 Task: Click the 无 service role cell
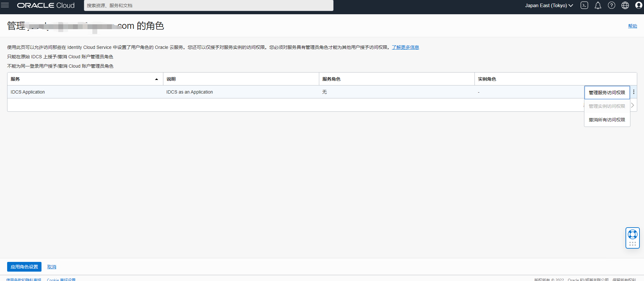click(x=397, y=92)
